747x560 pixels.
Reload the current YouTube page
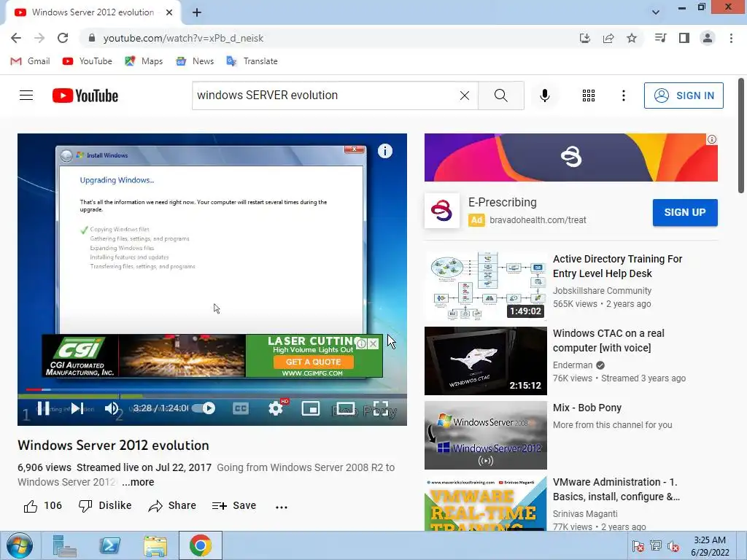[x=63, y=38]
